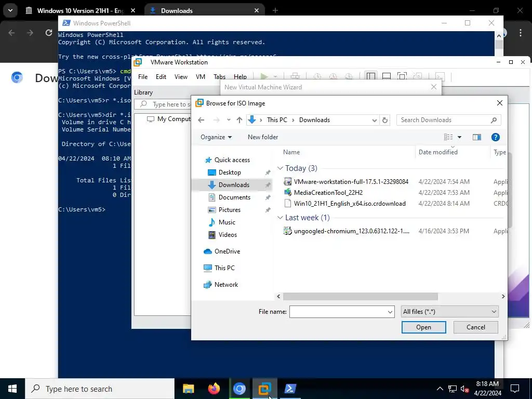Screen dimensions: 532x399
Task: Sort by the Name column header
Action: tap(291, 152)
